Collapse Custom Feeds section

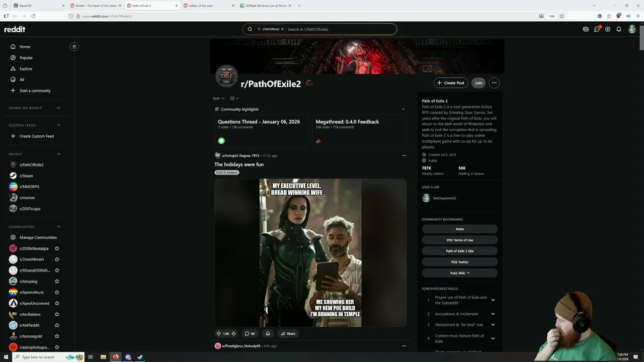click(58, 125)
